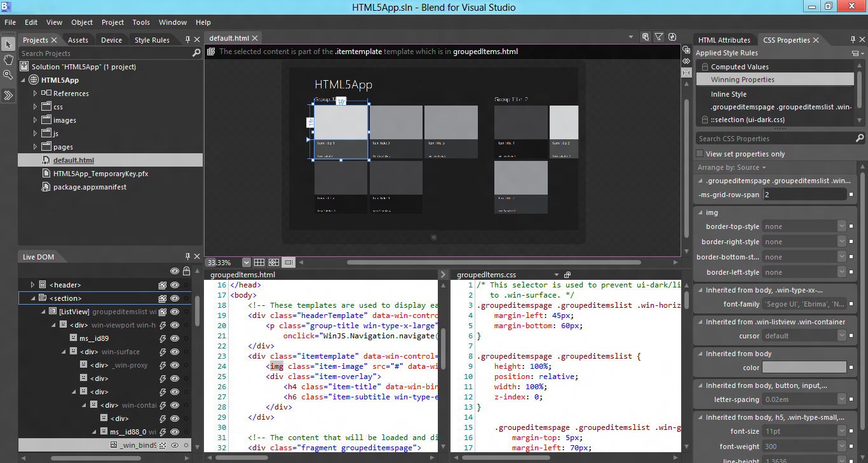Image resolution: width=868 pixels, height=463 pixels.
Task: Click the lightning icon on ms__id89 row
Action: [163, 338]
